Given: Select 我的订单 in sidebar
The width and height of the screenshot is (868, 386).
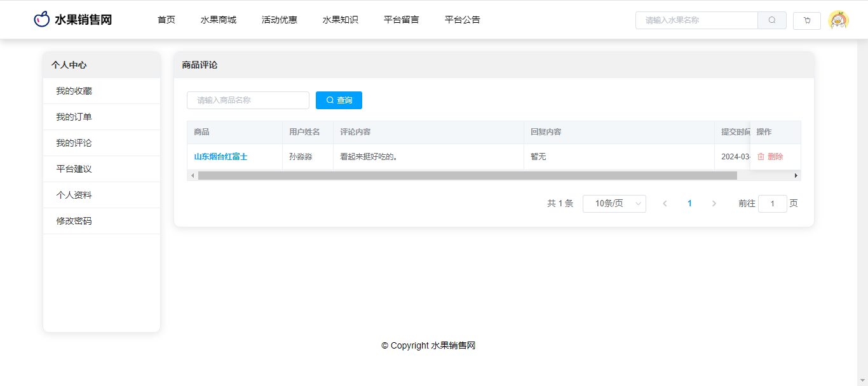Looking at the screenshot, I should (74, 117).
